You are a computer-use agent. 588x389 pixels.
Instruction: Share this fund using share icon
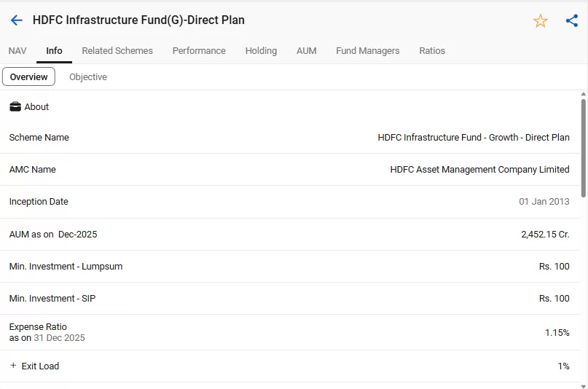coord(572,20)
